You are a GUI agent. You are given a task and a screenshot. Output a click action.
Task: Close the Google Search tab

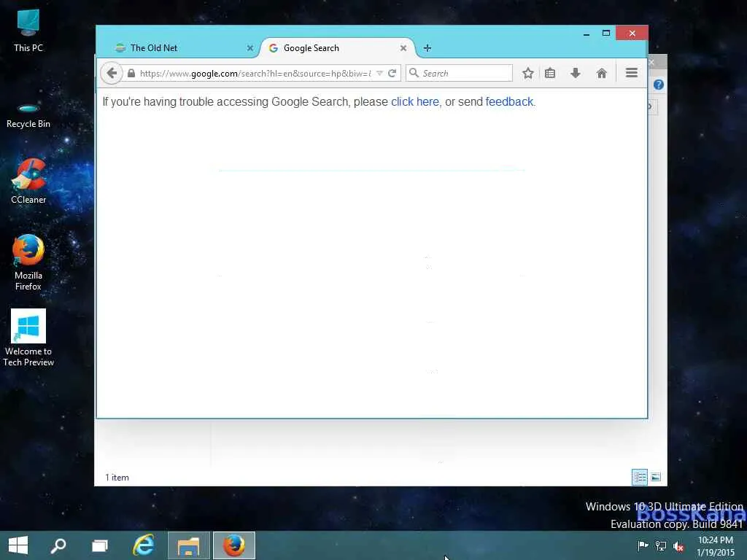403,48
